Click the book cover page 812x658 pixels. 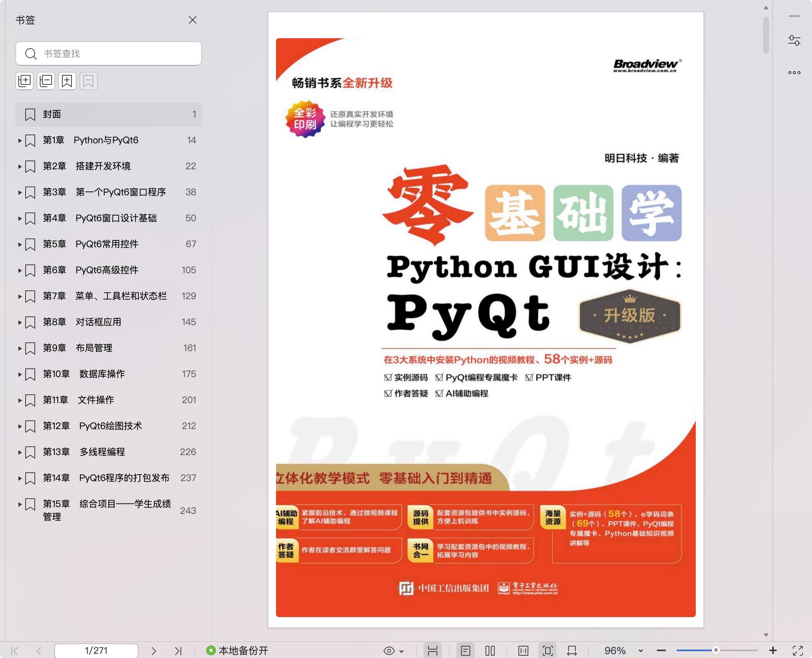[x=486, y=320]
